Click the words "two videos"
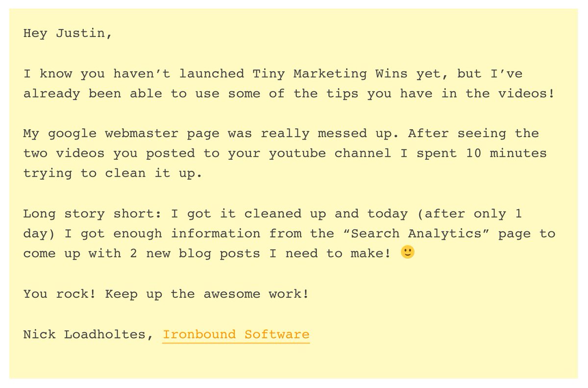The height and width of the screenshot is (388, 588). pyautogui.click(x=64, y=153)
